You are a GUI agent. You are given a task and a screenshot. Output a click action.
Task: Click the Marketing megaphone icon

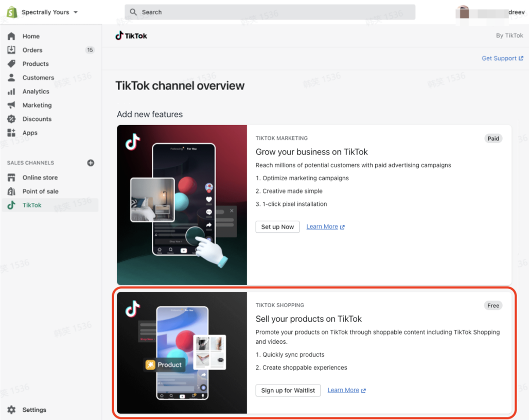(11, 105)
